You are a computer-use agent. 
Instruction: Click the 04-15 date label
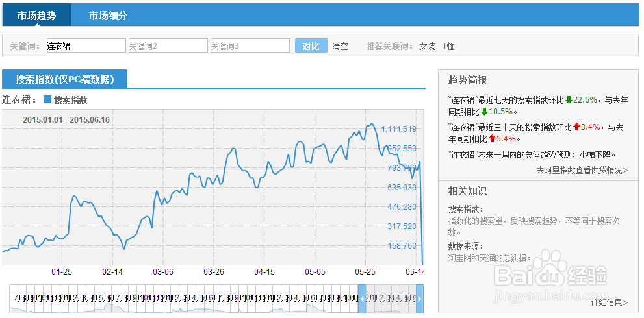tap(264, 272)
